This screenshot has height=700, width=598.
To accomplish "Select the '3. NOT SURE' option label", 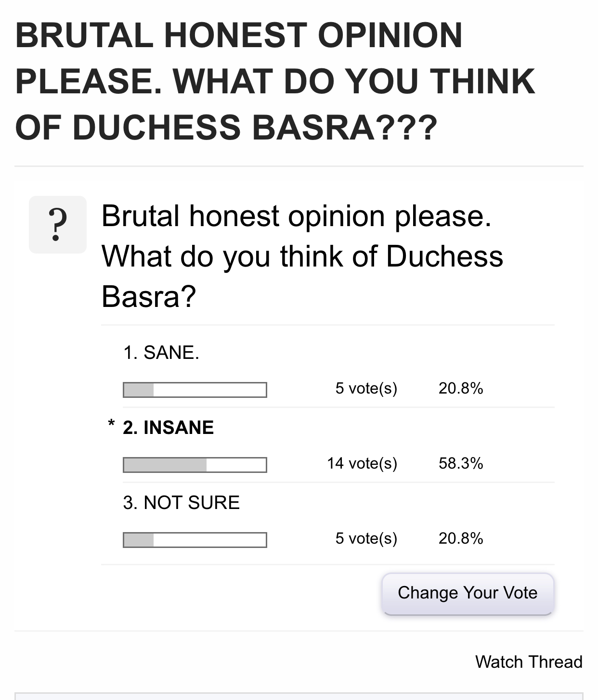I will (181, 503).
